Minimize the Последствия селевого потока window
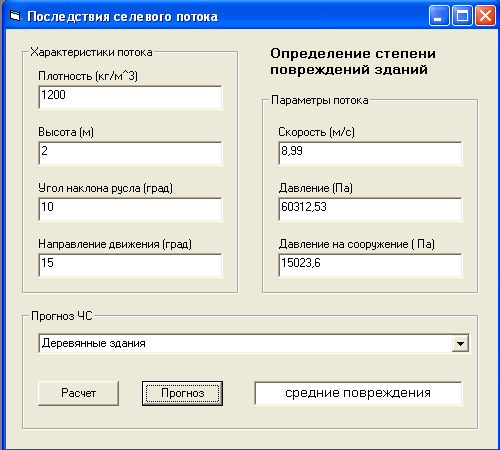The height and width of the screenshot is (450, 500). 439,16
